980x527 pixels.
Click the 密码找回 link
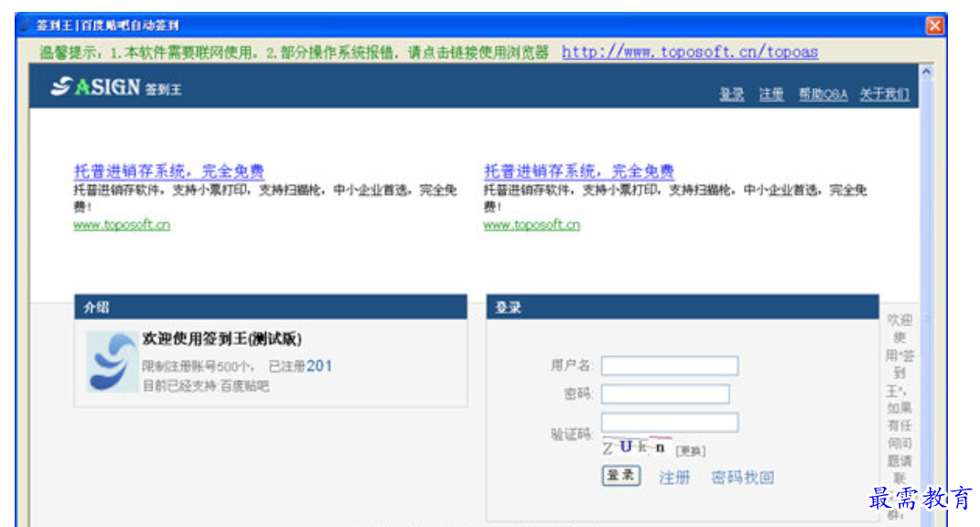click(x=742, y=478)
